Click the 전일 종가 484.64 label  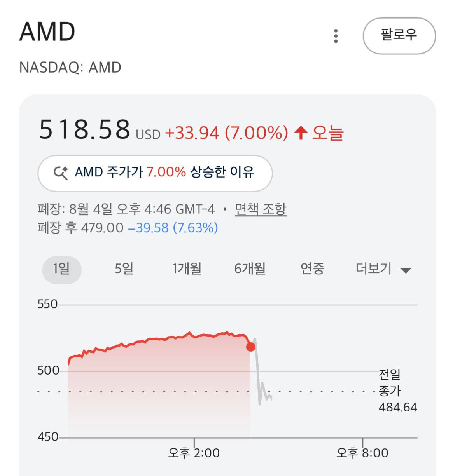pyautogui.click(x=397, y=391)
